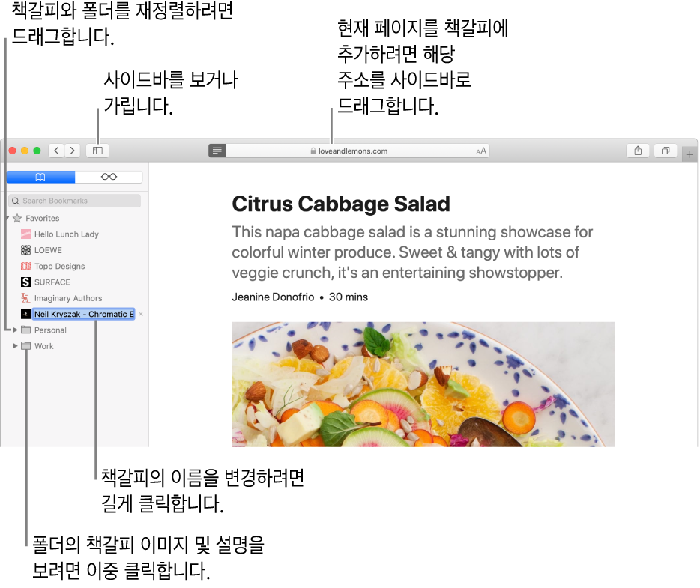
Task: Click the LOEWE favicon
Action: (x=26, y=250)
